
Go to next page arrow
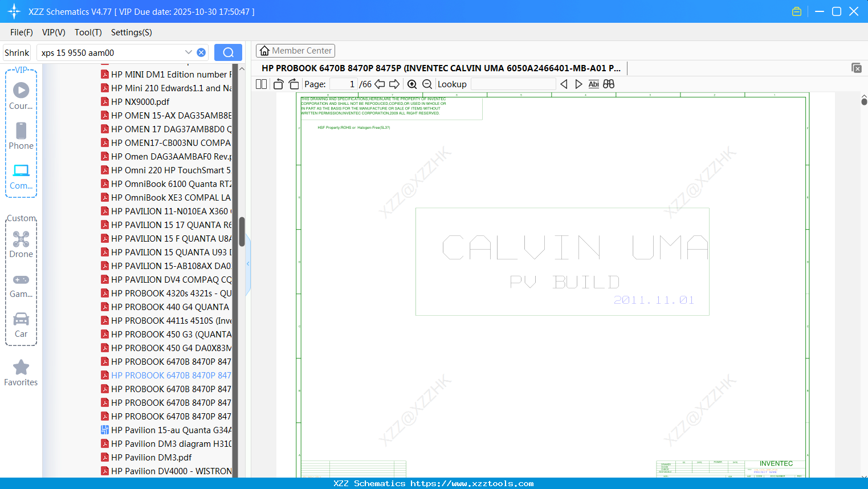[394, 84]
